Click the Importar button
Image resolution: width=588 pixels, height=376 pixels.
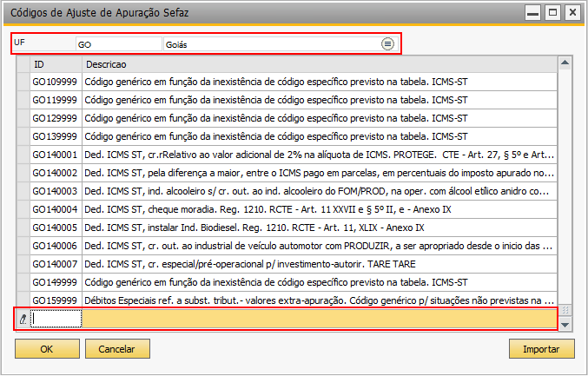pos(541,349)
